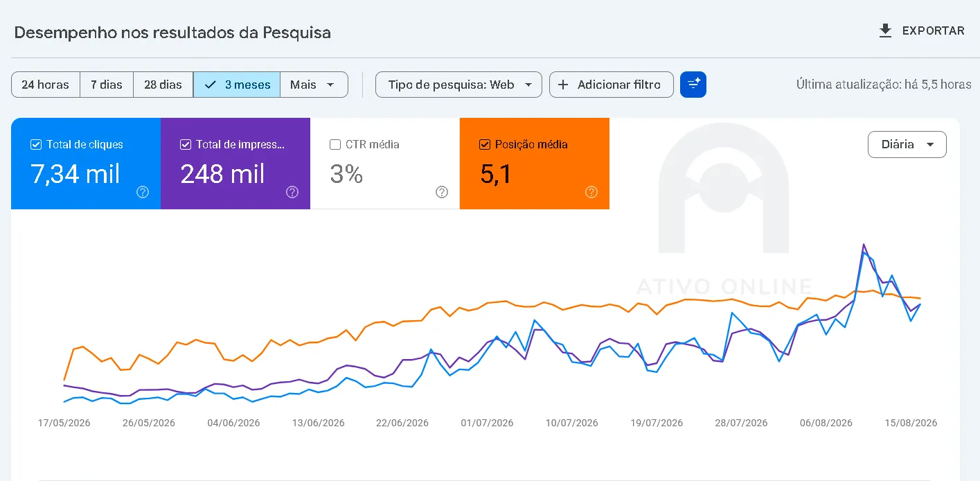Open help for Posição média
This screenshot has width=980, height=481.
(591, 192)
